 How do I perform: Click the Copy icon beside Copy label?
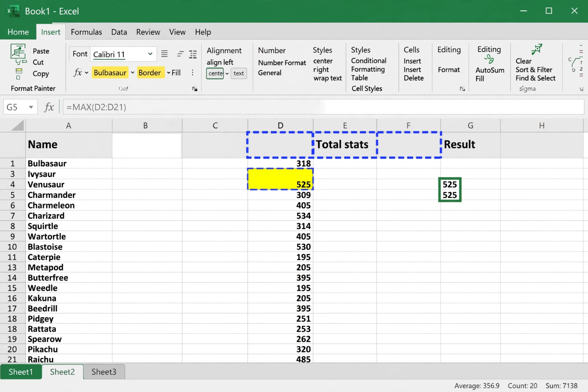pos(19,74)
